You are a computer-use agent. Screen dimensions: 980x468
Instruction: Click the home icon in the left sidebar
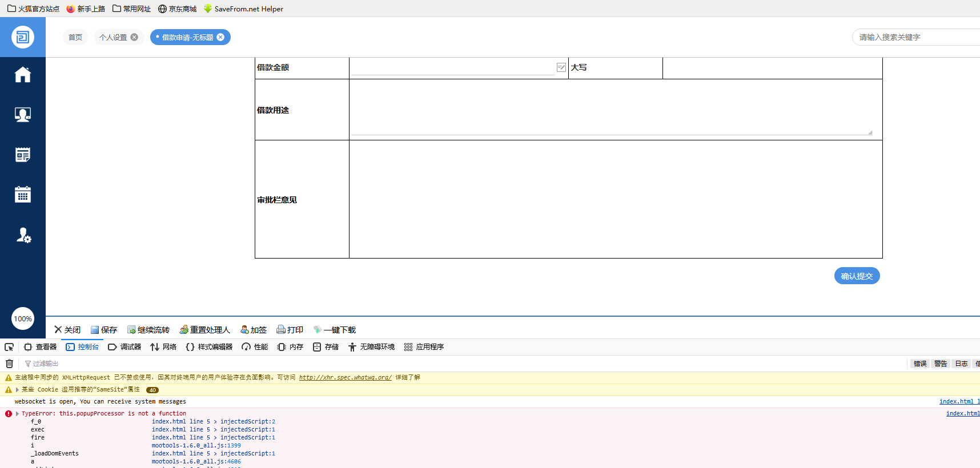click(23, 75)
